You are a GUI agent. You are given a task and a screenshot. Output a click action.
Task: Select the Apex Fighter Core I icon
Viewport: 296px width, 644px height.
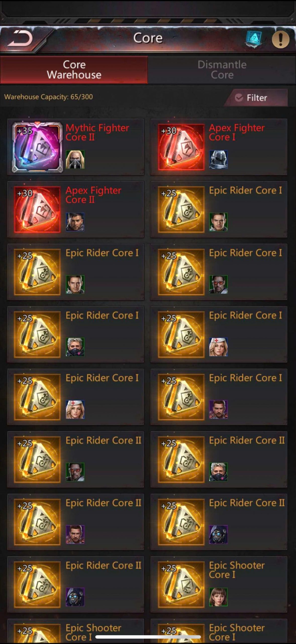tap(181, 147)
